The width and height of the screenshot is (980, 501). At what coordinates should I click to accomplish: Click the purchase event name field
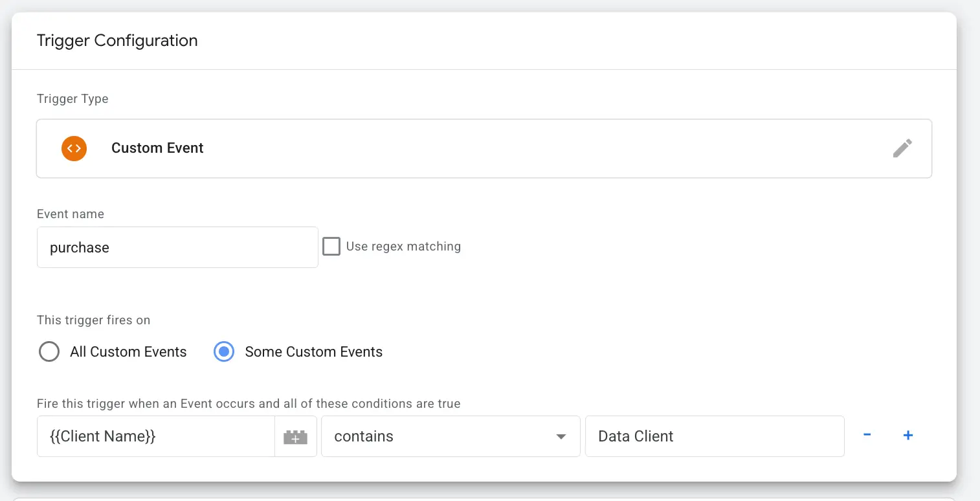(x=177, y=247)
